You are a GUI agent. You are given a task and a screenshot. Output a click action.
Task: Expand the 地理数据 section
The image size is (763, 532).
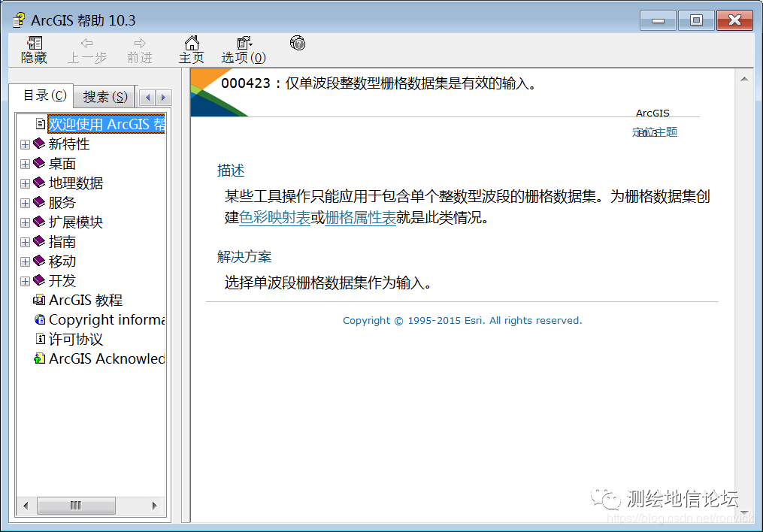25,183
